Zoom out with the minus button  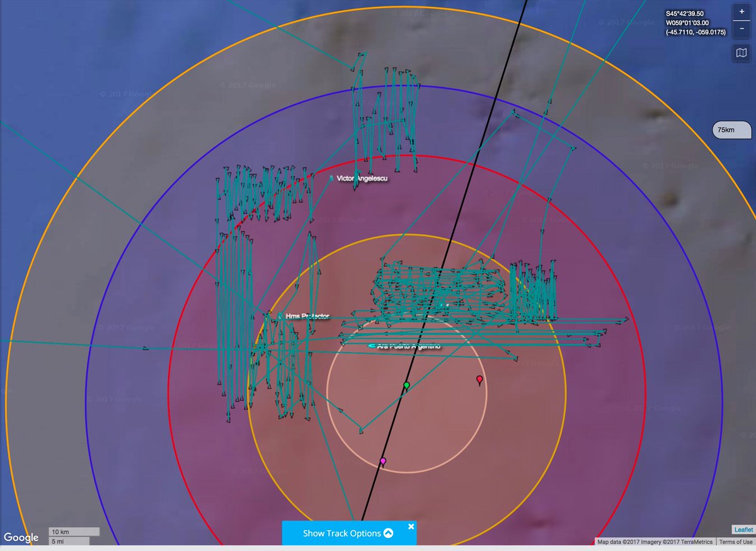[x=741, y=29]
